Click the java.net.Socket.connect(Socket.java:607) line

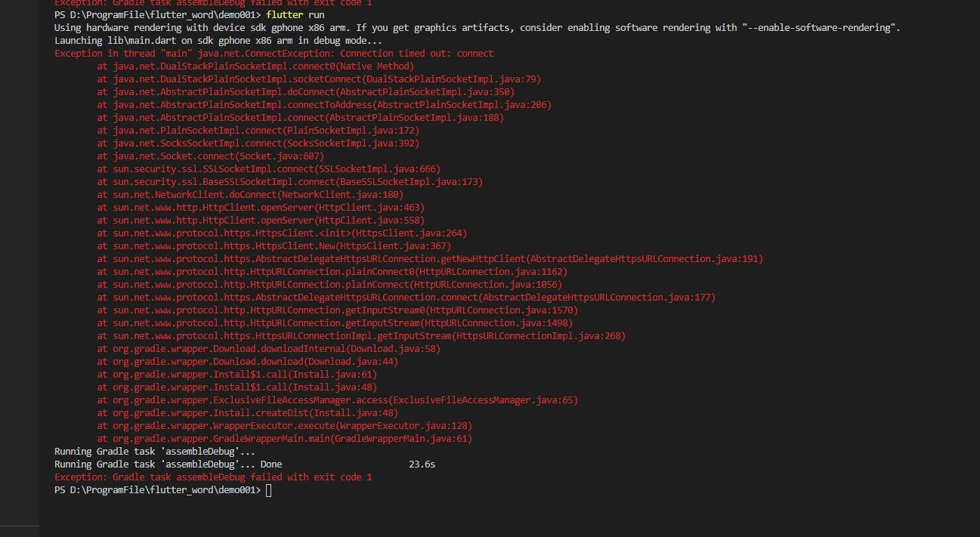210,156
